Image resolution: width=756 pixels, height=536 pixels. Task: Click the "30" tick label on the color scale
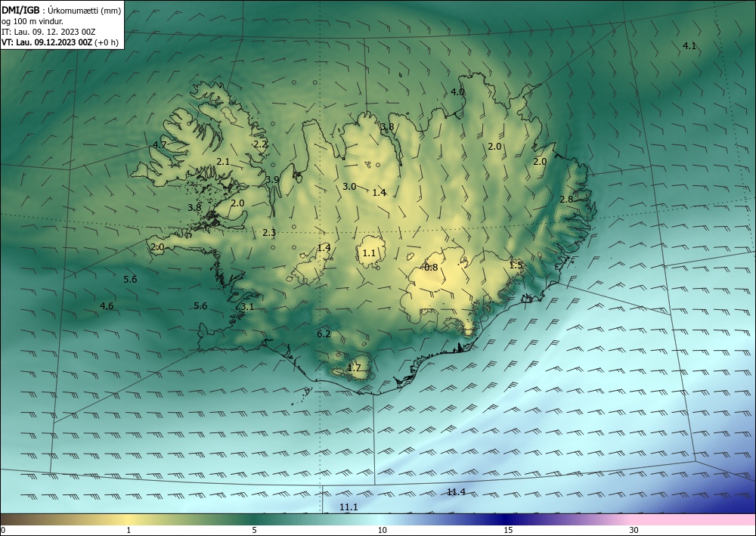pyautogui.click(x=634, y=530)
